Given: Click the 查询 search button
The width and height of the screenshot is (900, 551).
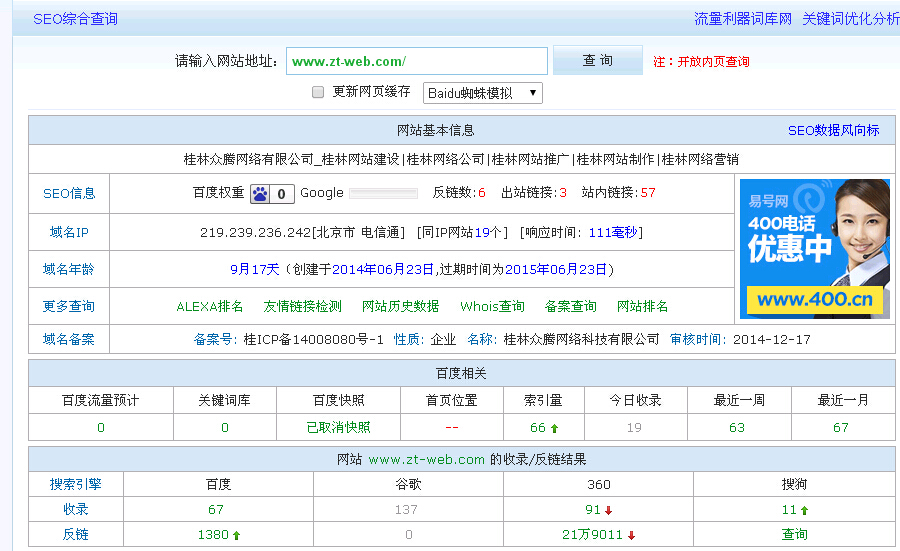Looking at the screenshot, I should click(x=598, y=60).
